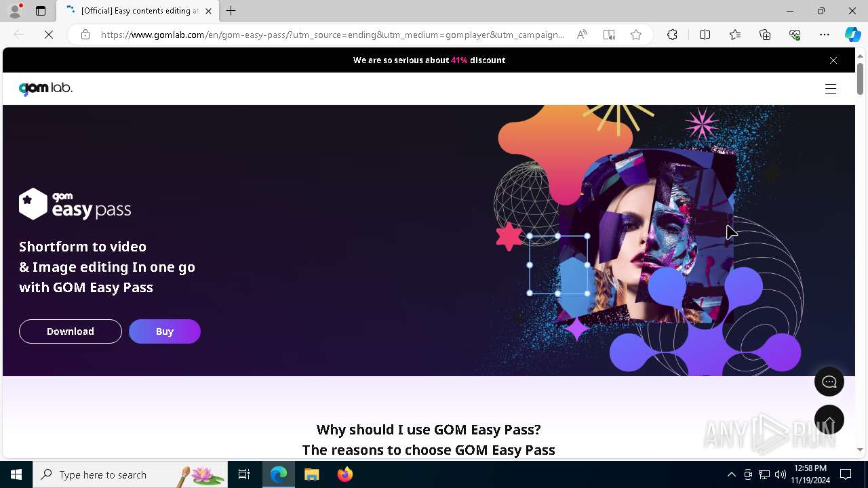This screenshot has width=868, height=488.
Task: Open the Copilot sidebar
Action: pos(852,35)
